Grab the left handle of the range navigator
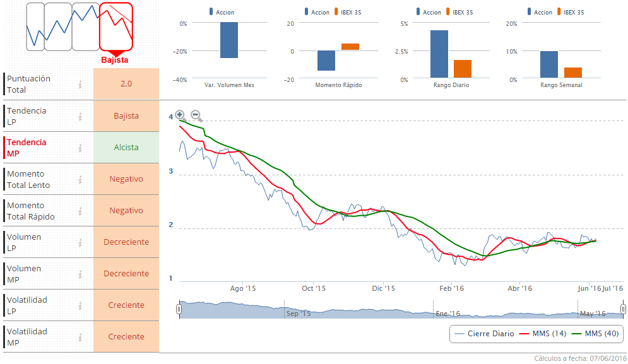The height and width of the screenshot is (364, 628). (x=179, y=308)
